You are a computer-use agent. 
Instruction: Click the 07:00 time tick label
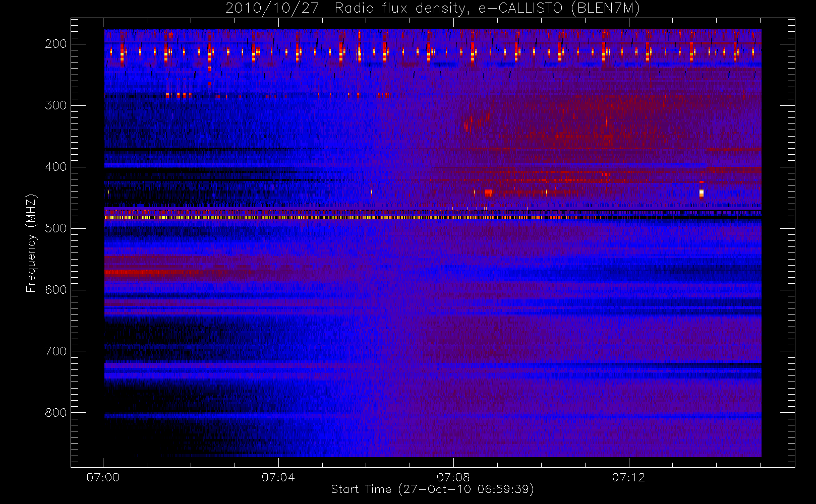[x=103, y=477]
